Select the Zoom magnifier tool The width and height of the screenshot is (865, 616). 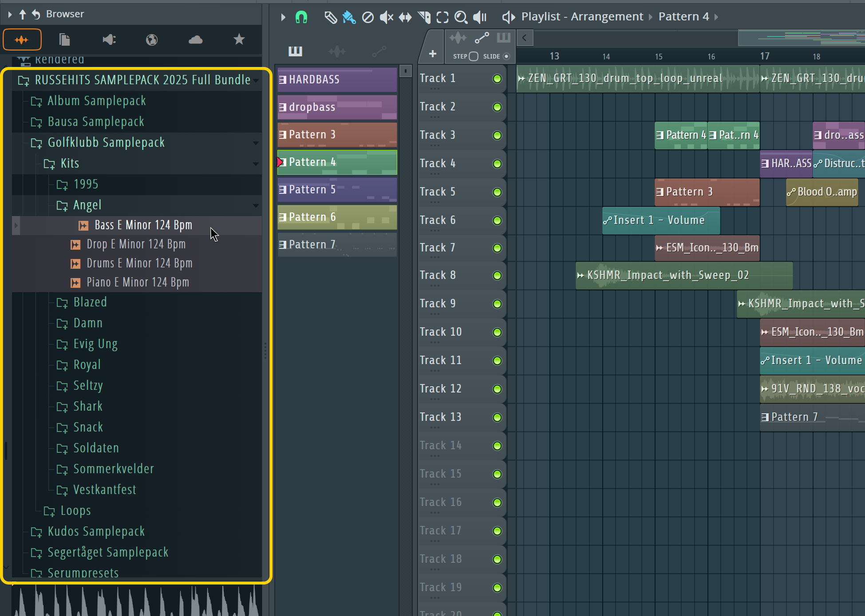(461, 17)
